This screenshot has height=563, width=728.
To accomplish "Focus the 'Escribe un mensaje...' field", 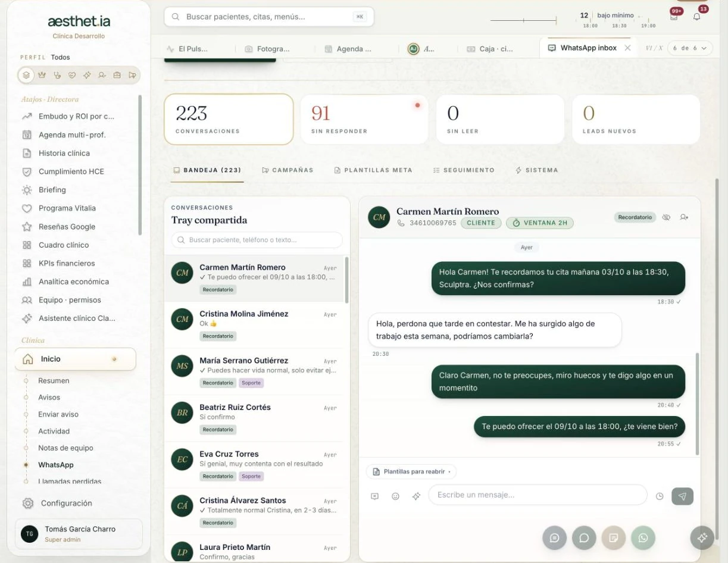I will [x=538, y=495].
